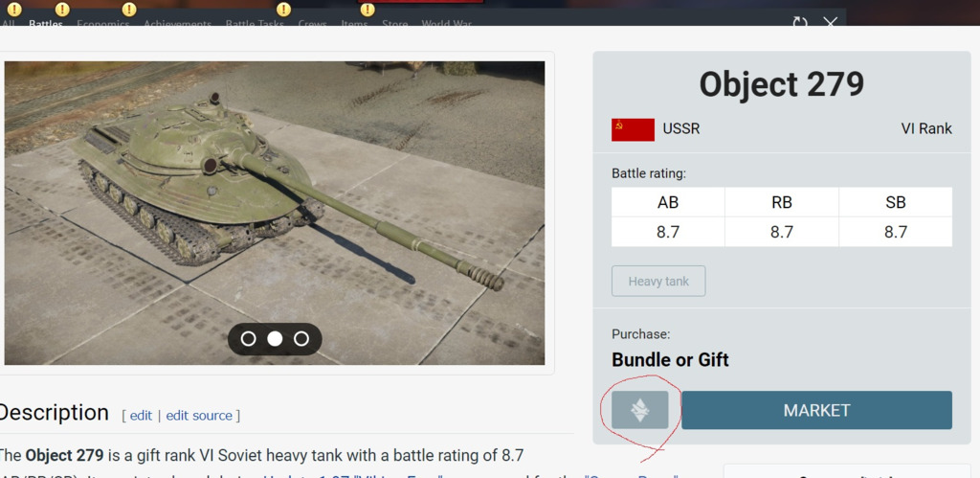Click the 8.7 value under RB

pyautogui.click(x=782, y=232)
